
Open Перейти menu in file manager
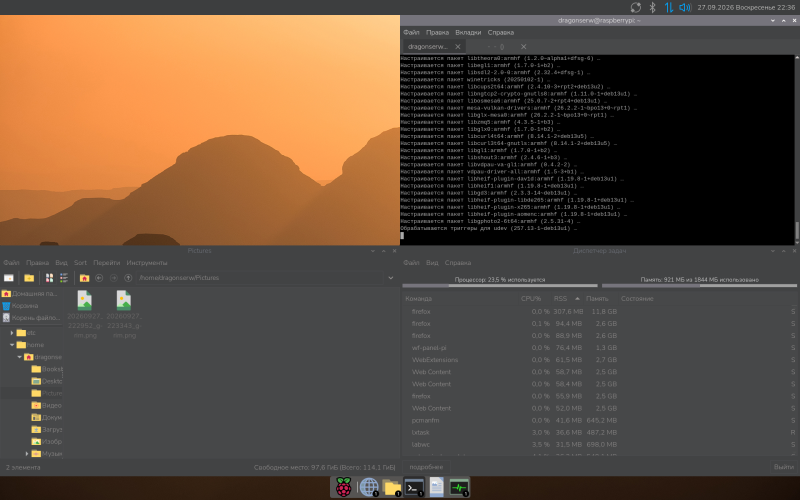point(106,263)
